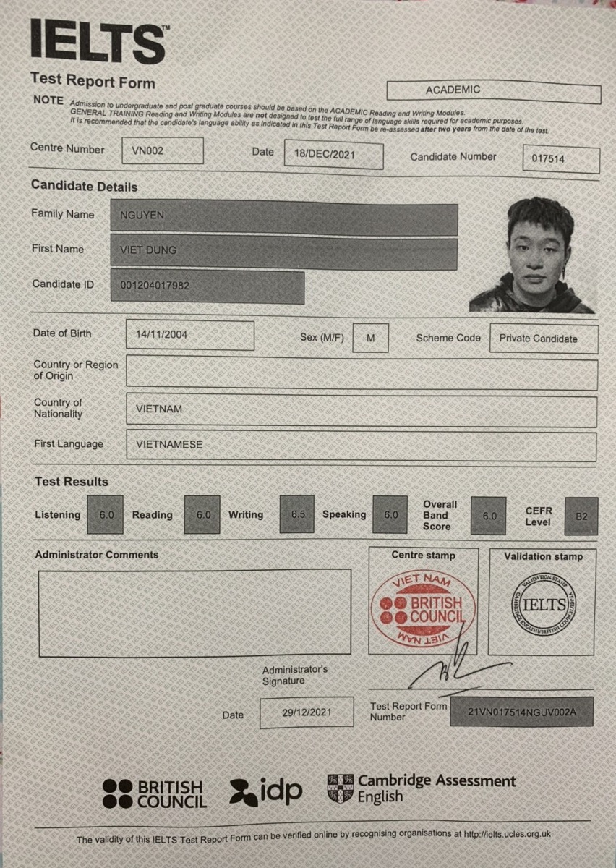Screen dimensions: 616x868
Task: Select the candidate's portrait photo
Action: [x=532, y=255]
